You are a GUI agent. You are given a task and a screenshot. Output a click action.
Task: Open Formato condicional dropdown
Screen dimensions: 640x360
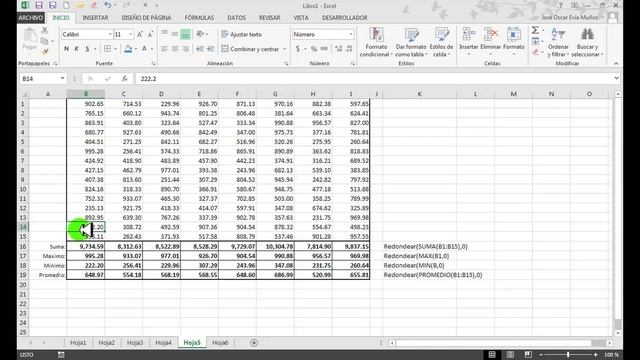point(376,42)
